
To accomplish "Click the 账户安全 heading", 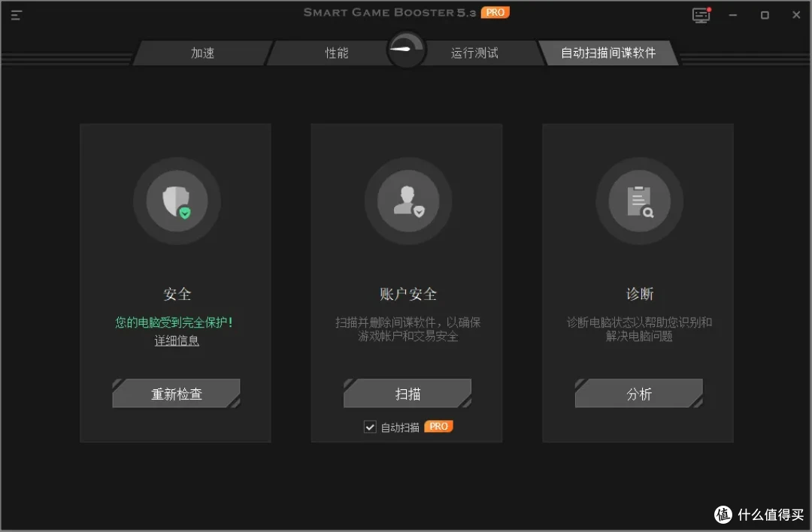I will click(408, 294).
